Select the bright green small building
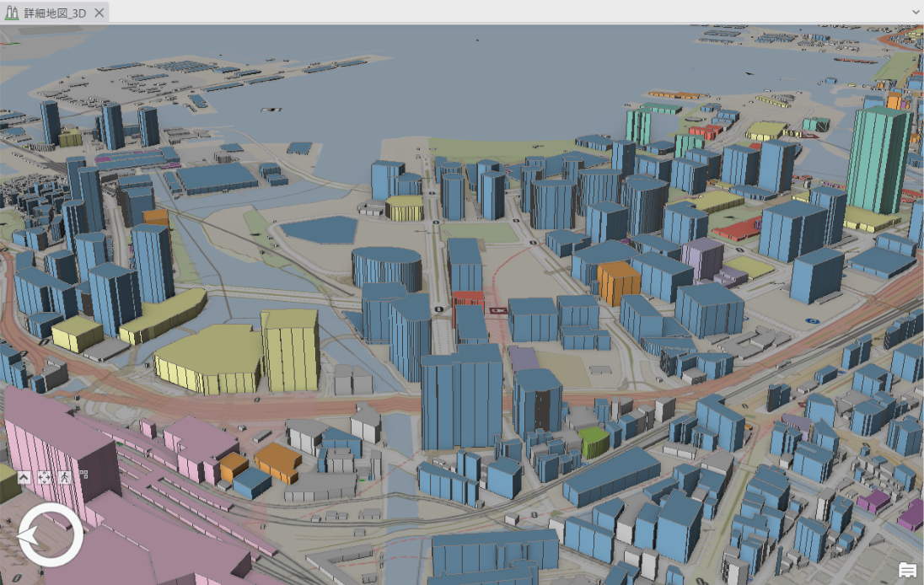The height and width of the screenshot is (585, 924). tap(594, 442)
